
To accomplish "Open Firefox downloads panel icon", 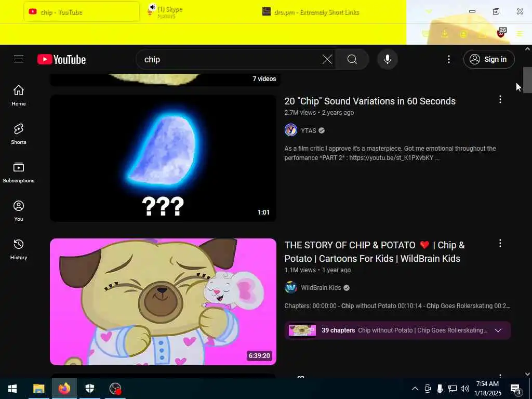I will [x=445, y=34].
